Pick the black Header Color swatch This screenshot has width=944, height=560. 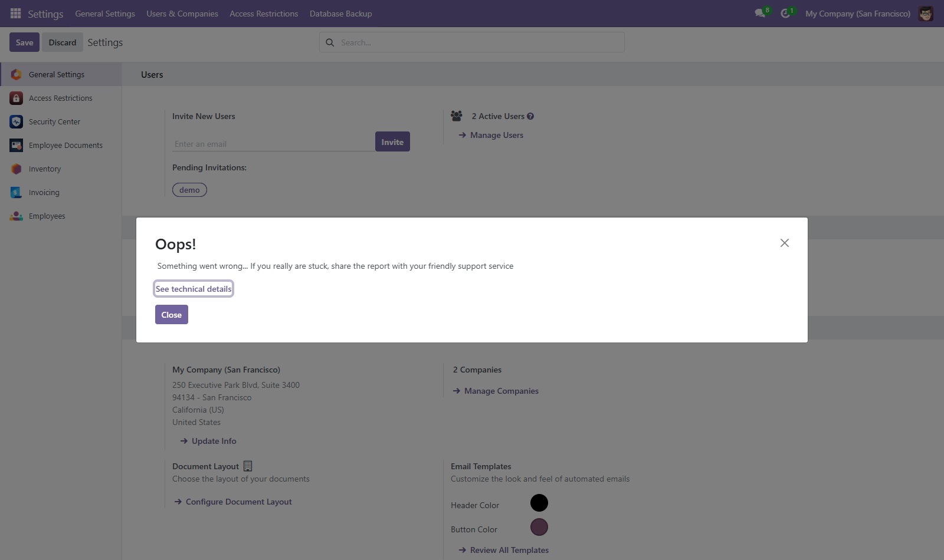tap(539, 503)
